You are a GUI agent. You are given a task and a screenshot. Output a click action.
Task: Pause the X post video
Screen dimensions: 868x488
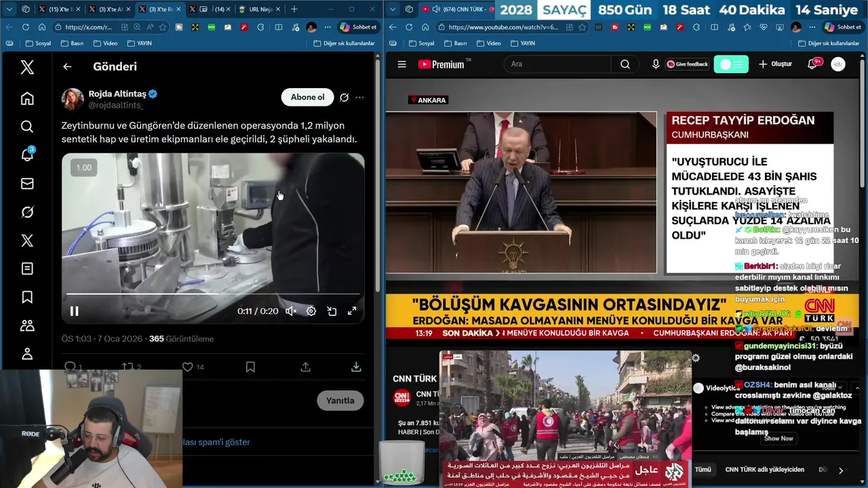(75, 311)
